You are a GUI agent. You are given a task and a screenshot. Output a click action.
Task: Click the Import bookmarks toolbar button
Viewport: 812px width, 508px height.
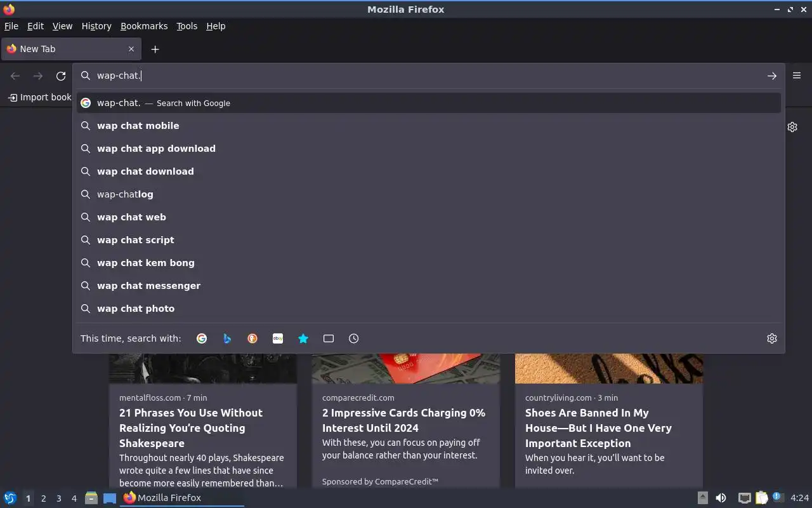pos(39,97)
